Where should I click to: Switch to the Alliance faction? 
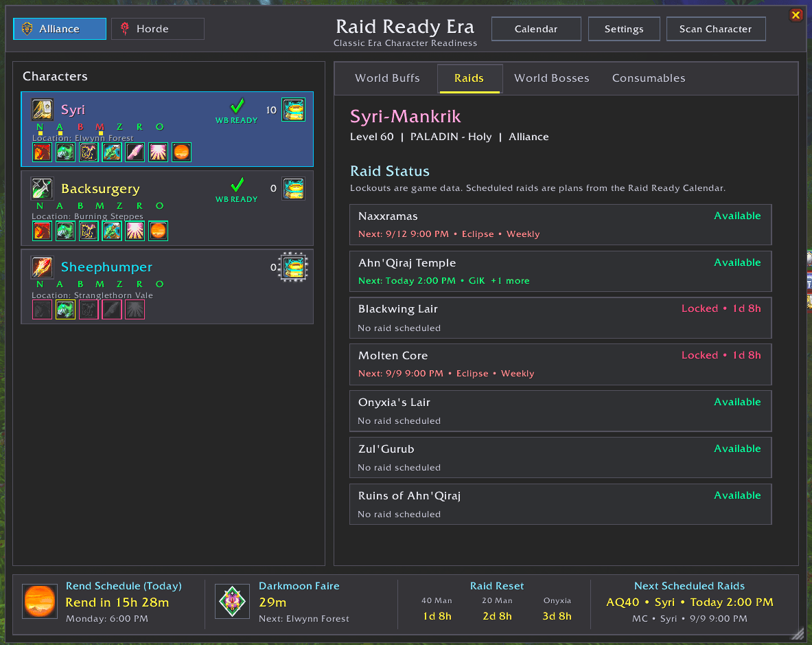(x=60, y=29)
